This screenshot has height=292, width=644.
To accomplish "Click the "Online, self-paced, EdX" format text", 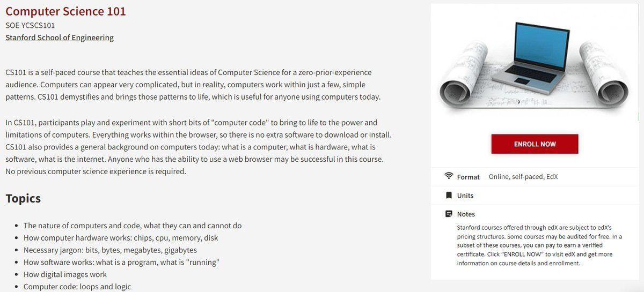I will (x=523, y=177).
